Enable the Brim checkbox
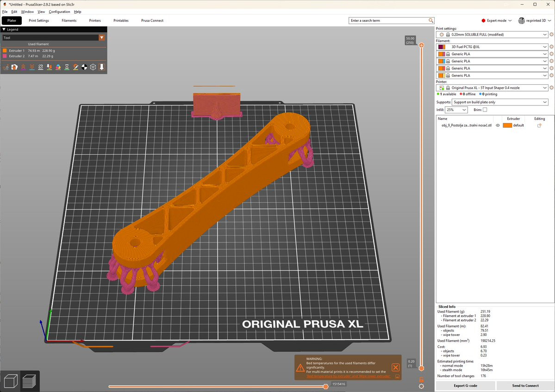Screen dimensions: 555x392 pyautogui.click(x=485, y=110)
